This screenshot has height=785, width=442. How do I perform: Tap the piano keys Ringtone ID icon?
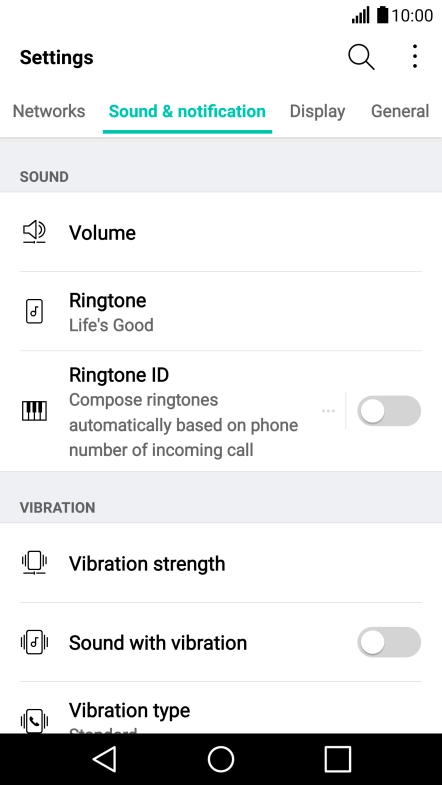[x=34, y=411]
